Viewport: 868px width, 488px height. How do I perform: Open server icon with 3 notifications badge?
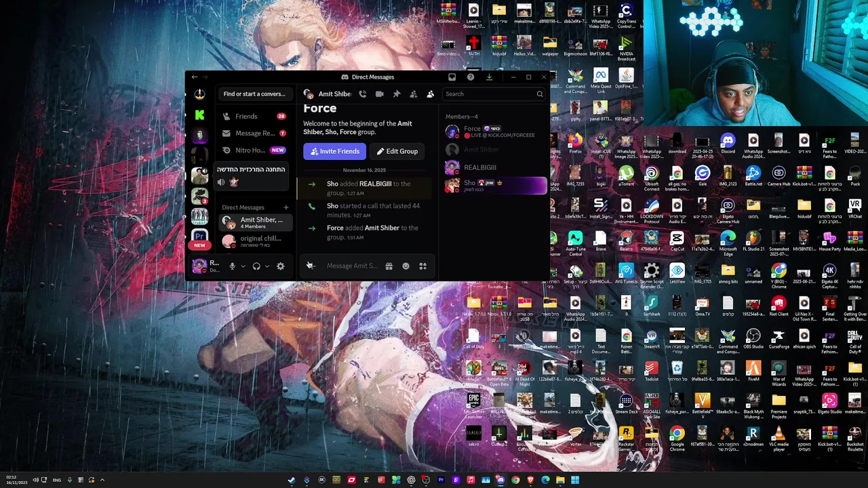[x=199, y=196]
